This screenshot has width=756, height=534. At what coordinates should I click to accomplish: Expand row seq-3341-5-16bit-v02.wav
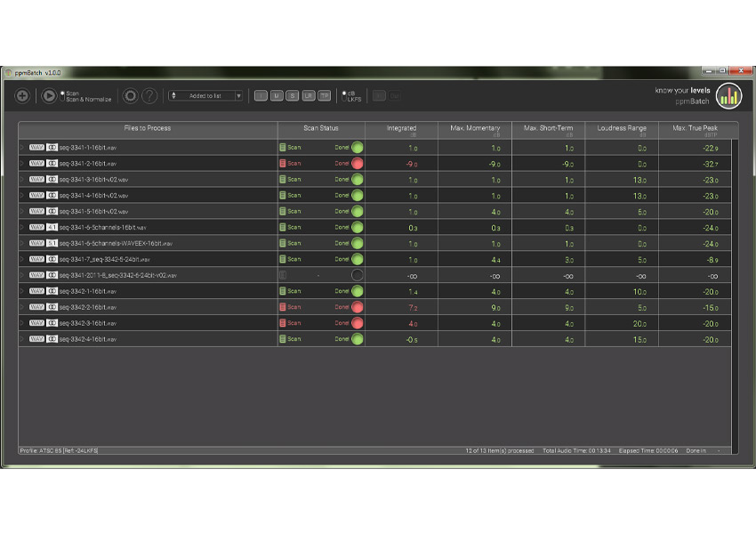21,211
